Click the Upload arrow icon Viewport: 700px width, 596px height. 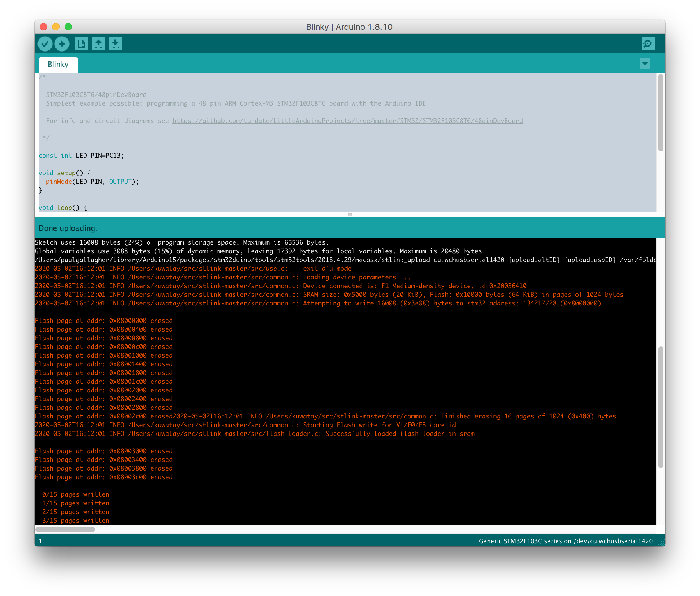pos(62,43)
